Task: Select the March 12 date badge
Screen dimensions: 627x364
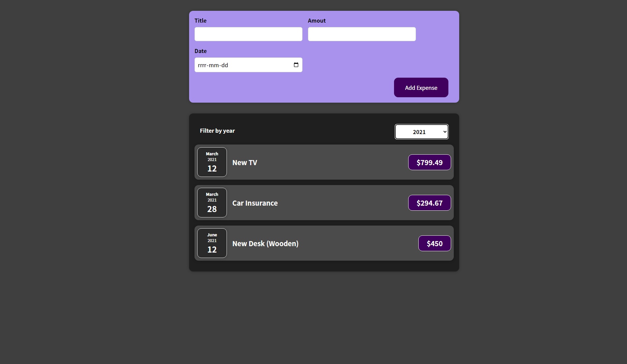Action: pyautogui.click(x=212, y=162)
